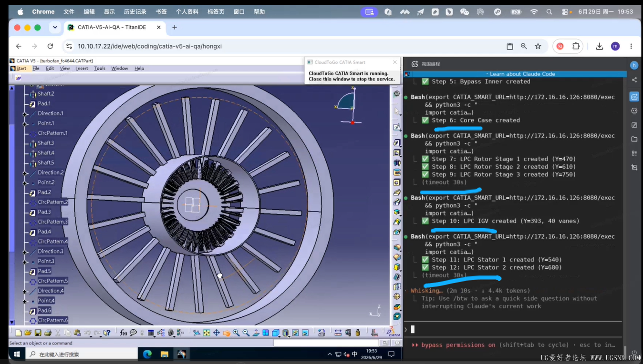Click the link icon in IDE sidebar

634,125
